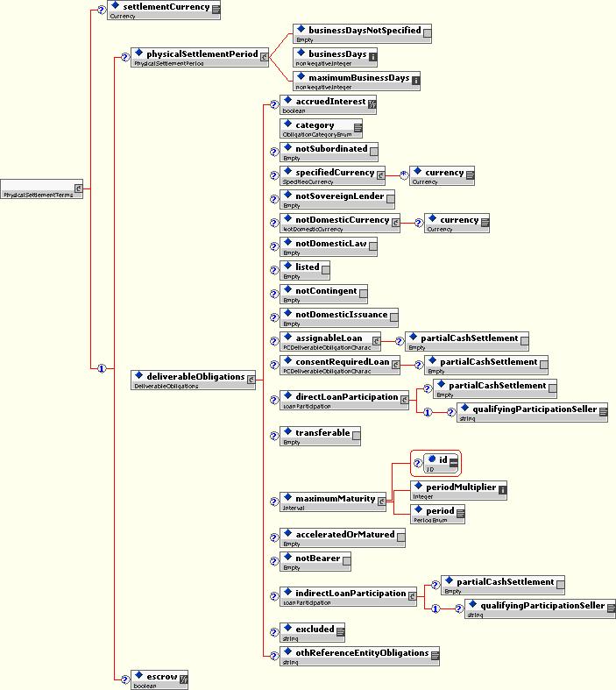The image size is (616, 690).
Task: Click the empty-type box icon on notSubordinated
Action: point(374,152)
